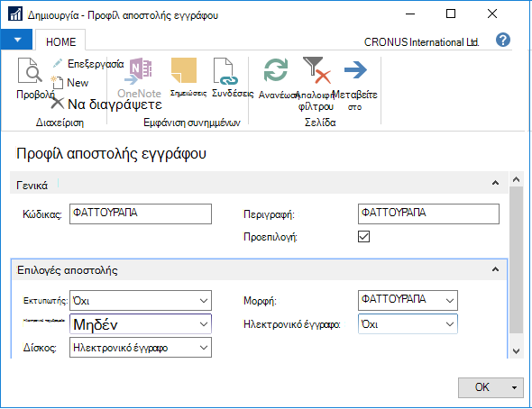The width and height of the screenshot is (532, 409).
Task: Create a New record from the ribbon
Action: pyautogui.click(x=70, y=83)
